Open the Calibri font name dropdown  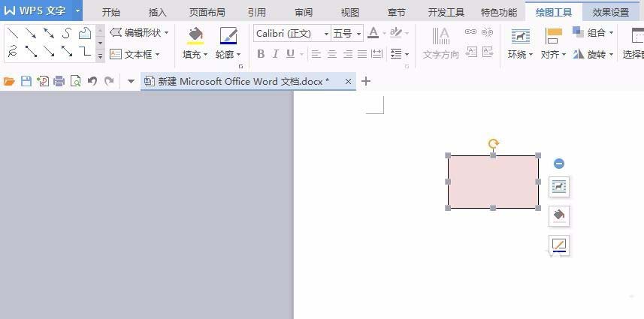327,34
